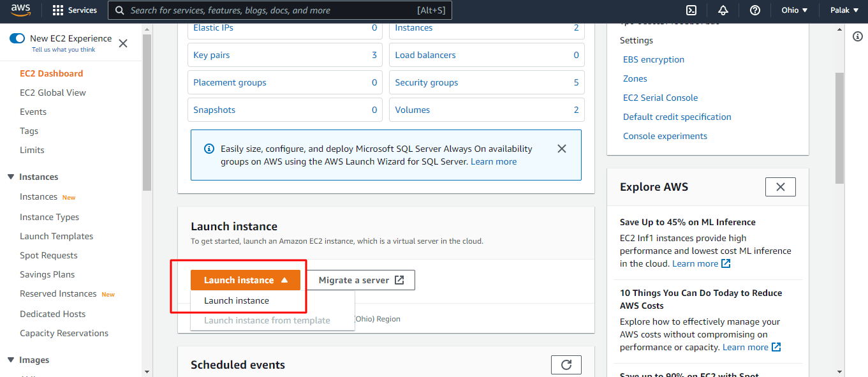The width and height of the screenshot is (868, 377).
Task: Open Zones settings link
Action: [x=635, y=78]
